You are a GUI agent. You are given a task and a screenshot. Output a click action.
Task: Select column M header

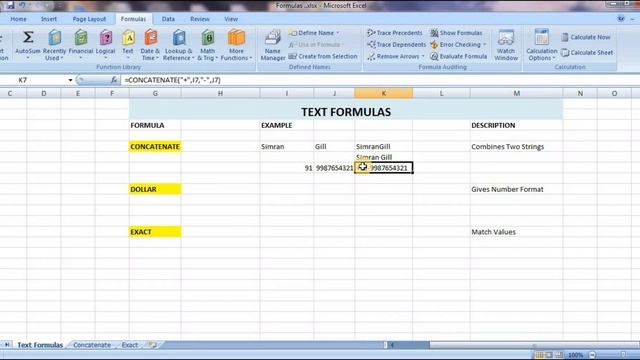click(x=516, y=93)
